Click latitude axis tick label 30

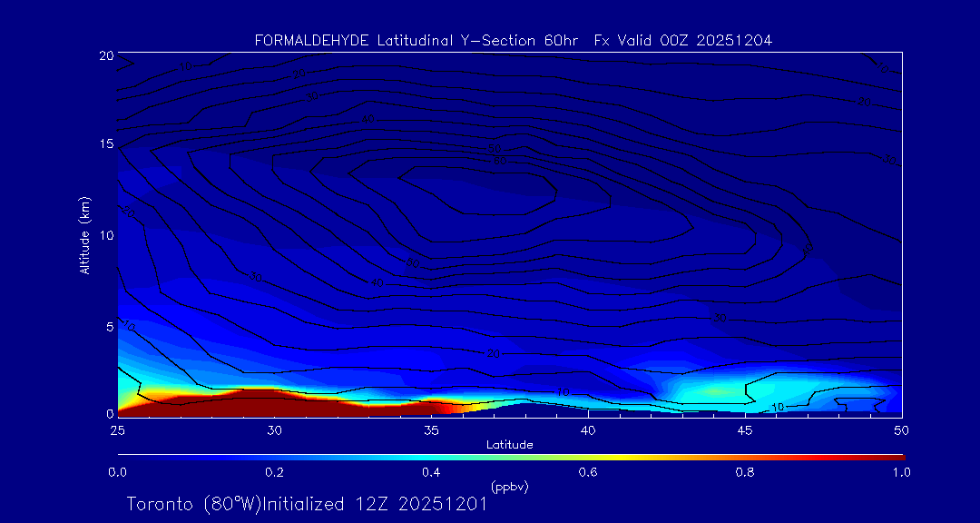pos(274,430)
